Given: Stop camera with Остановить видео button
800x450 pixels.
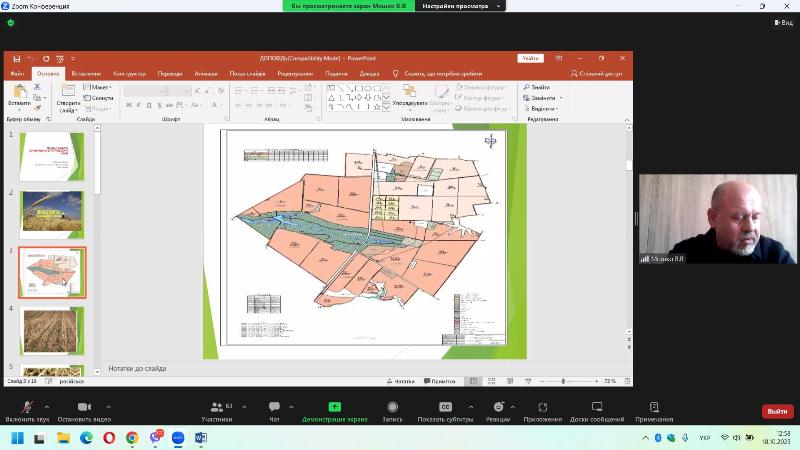Looking at the screenshot, I should 84,408.
